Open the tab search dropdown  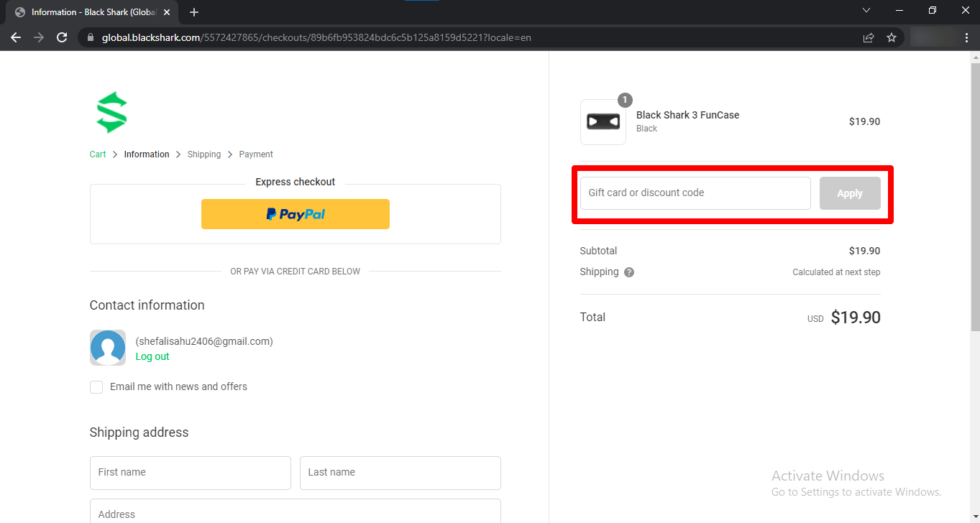(x=866, y=11)
